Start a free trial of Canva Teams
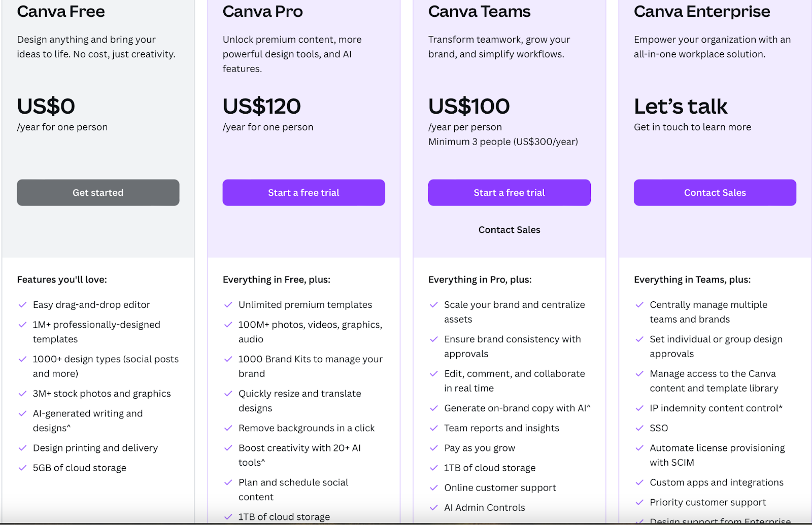812x525 pixels. (509, 192)
